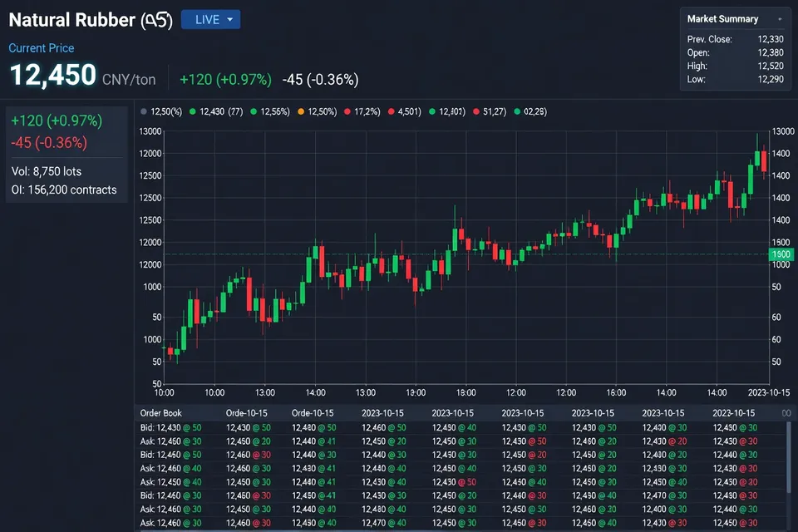Image resolution: width=798 pixels, height=532 pixels.
Task: Click the Current Price label
Action: pos(42,48)
